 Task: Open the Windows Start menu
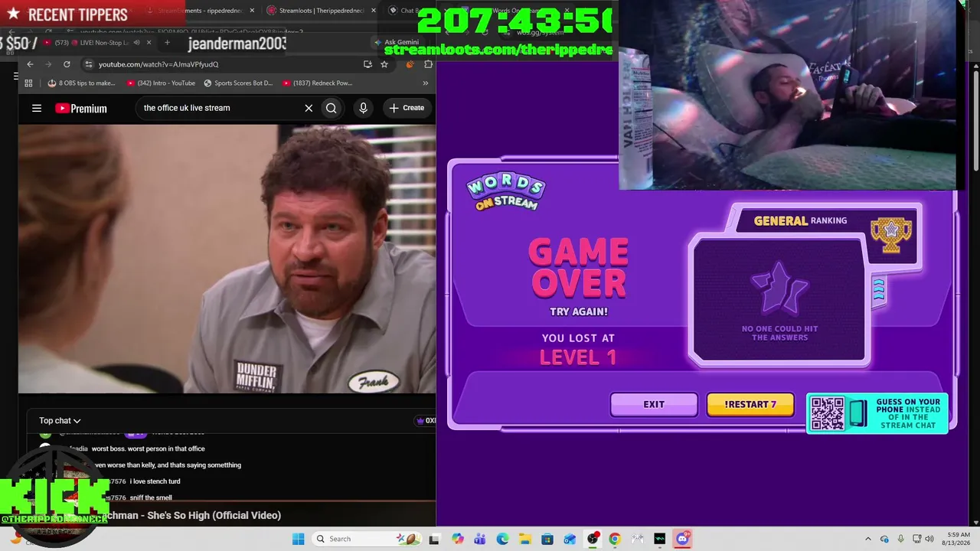point(298,539)
